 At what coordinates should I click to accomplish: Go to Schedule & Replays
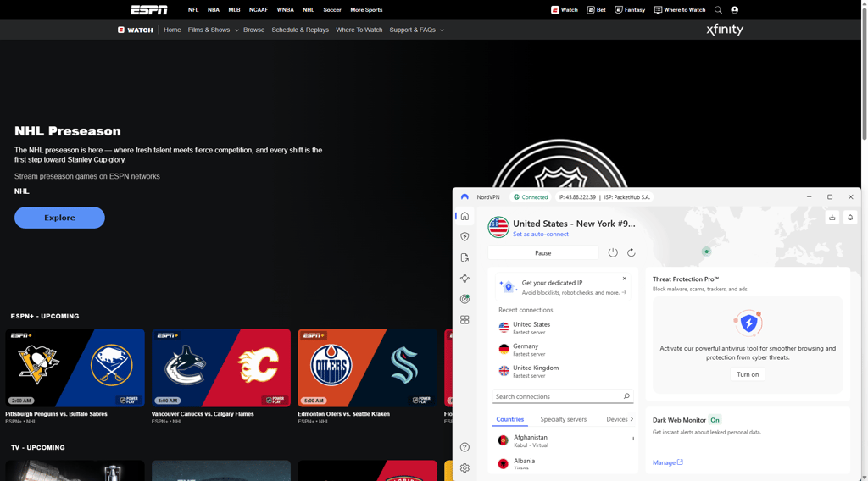click(300, 30)
